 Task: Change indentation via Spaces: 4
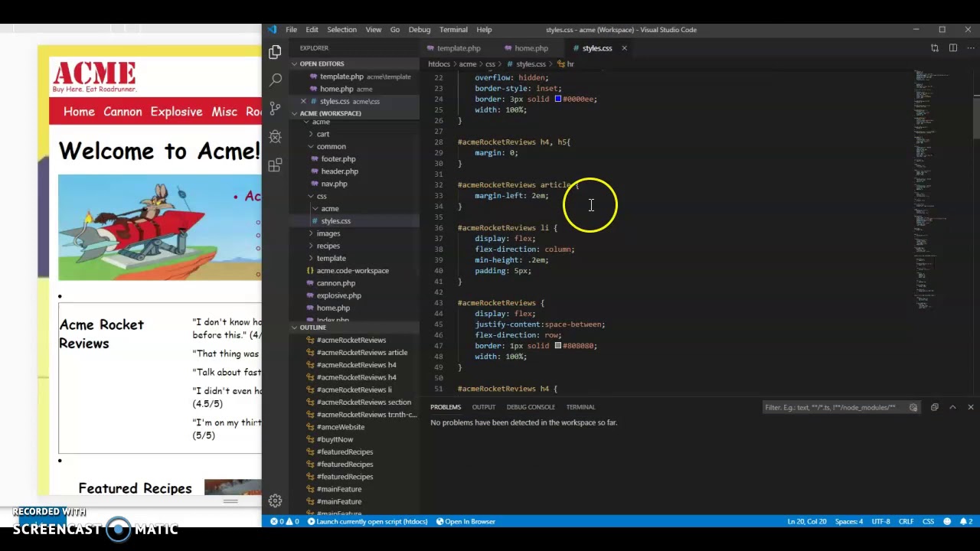(849, 521)
